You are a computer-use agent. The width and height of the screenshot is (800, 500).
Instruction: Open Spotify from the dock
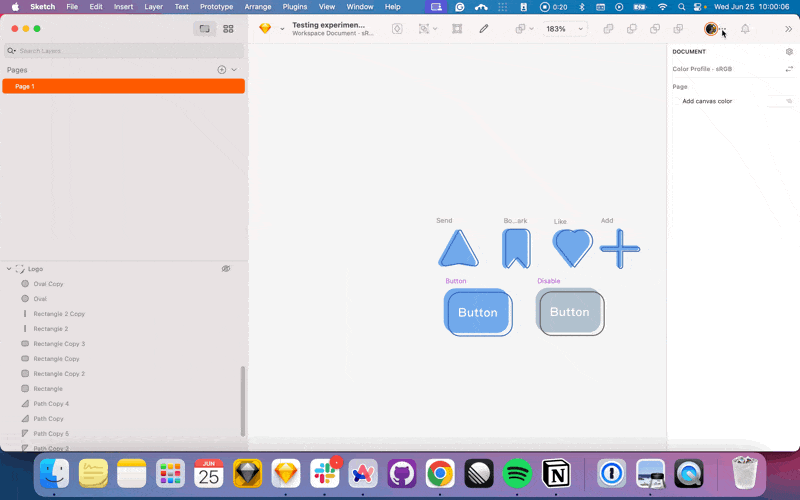[x=517, y=474]
